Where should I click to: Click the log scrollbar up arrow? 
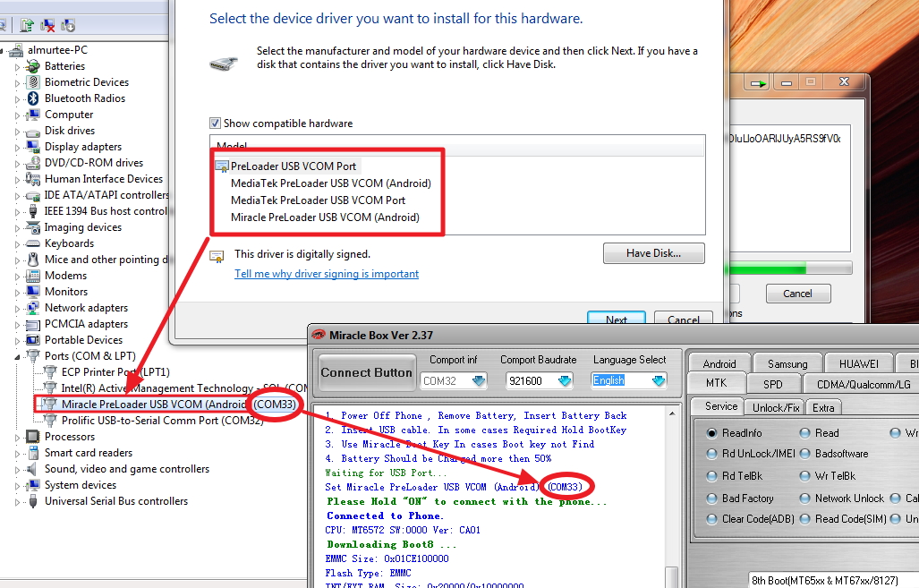click(x=672, y=413)
